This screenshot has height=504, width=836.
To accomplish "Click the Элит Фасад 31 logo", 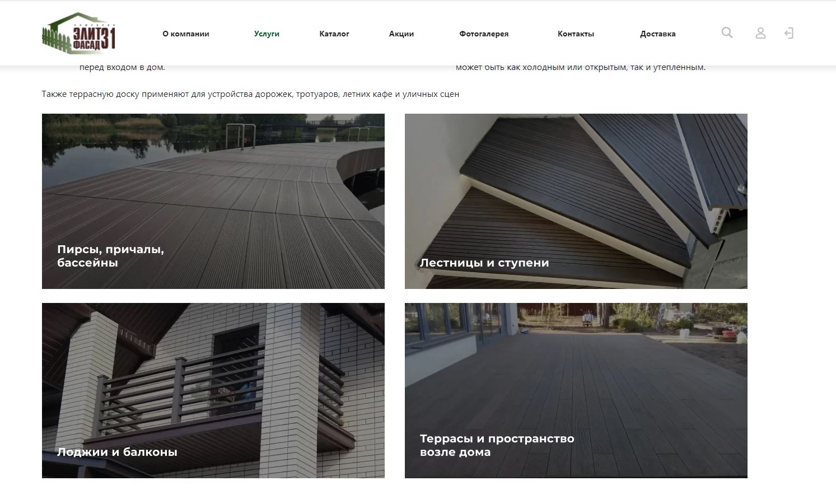I will point(79,33).
